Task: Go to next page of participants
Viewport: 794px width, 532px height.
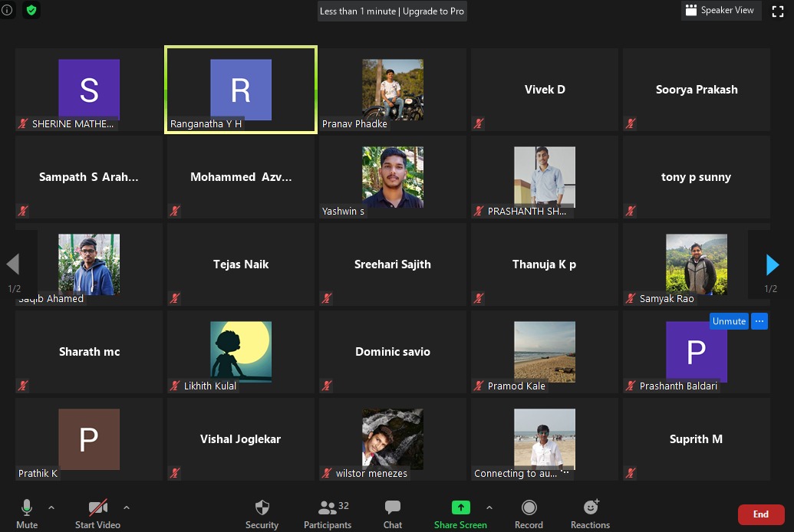Action: pyautogui.click(x=772, y=265)
